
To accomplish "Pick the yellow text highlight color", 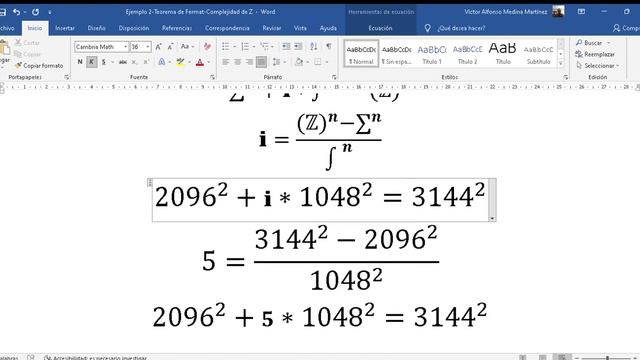I will [180, 62].
